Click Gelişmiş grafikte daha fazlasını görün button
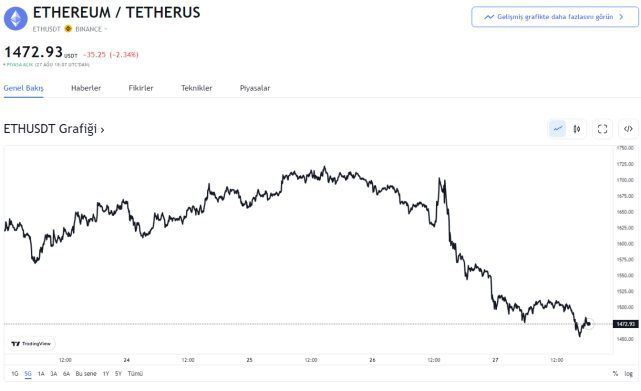Screen dimensions: 641x391 tap(555, 17)
